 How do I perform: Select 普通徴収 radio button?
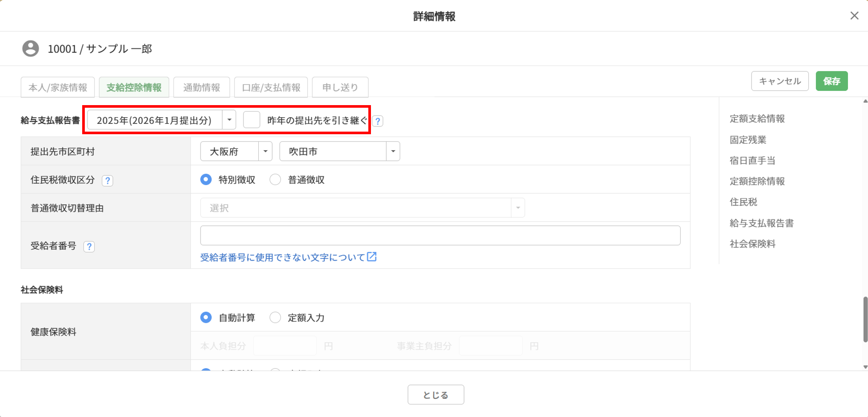[x=275, y=179]
